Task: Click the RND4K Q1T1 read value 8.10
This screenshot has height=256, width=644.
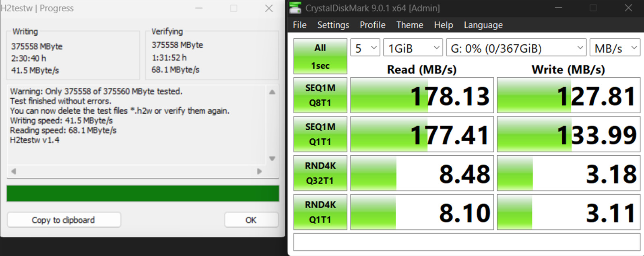Action: [464, 213]
